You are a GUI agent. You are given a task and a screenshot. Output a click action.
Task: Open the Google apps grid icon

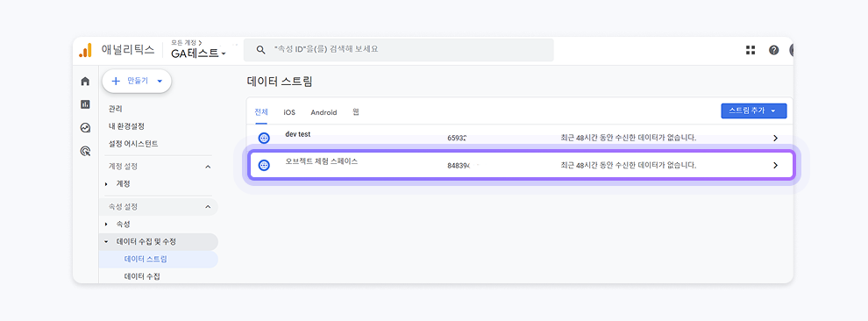click(x=751, y=50)
